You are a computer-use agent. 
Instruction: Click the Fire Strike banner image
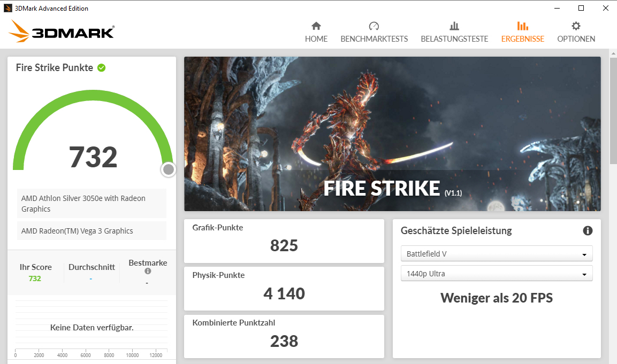point(392,134)
